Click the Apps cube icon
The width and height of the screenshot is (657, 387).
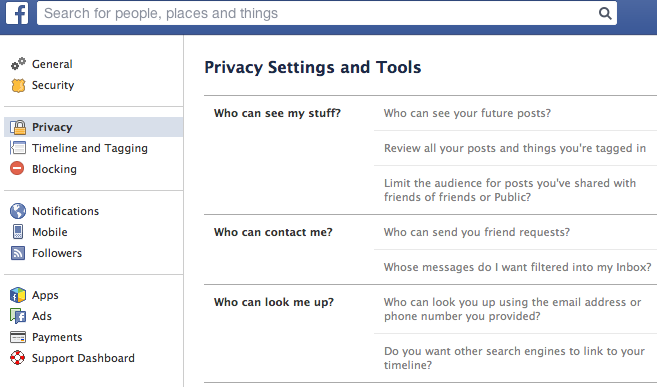(x=18, y=295)
